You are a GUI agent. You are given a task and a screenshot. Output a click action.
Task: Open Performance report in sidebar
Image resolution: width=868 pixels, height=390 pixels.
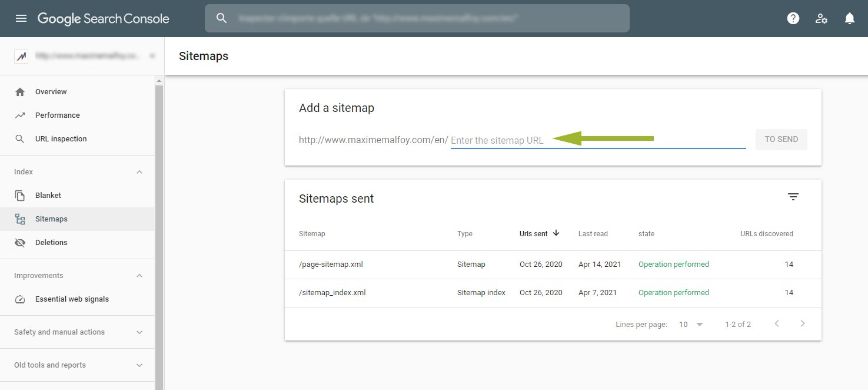coord(57,115)
